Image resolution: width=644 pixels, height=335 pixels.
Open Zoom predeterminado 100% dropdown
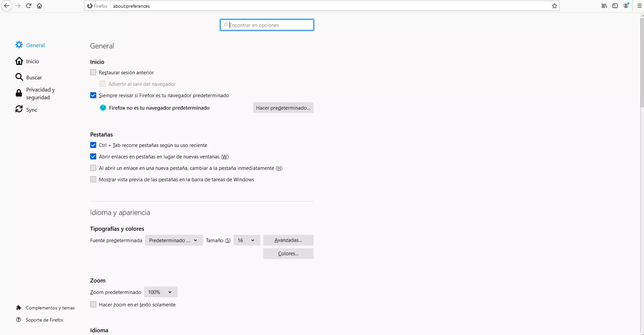(160, 292)
